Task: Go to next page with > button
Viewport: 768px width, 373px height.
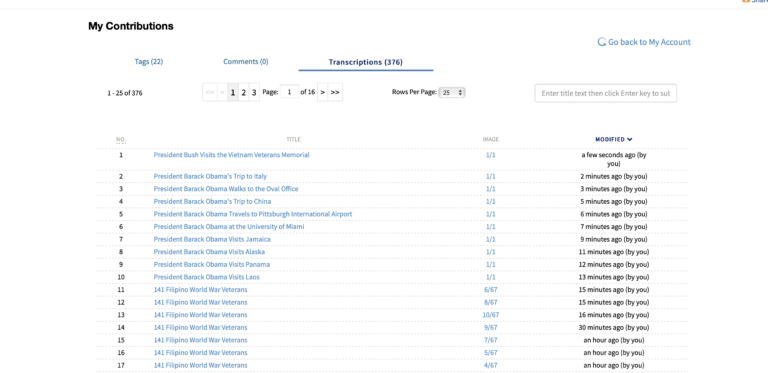Action: (x=322, y=92)
